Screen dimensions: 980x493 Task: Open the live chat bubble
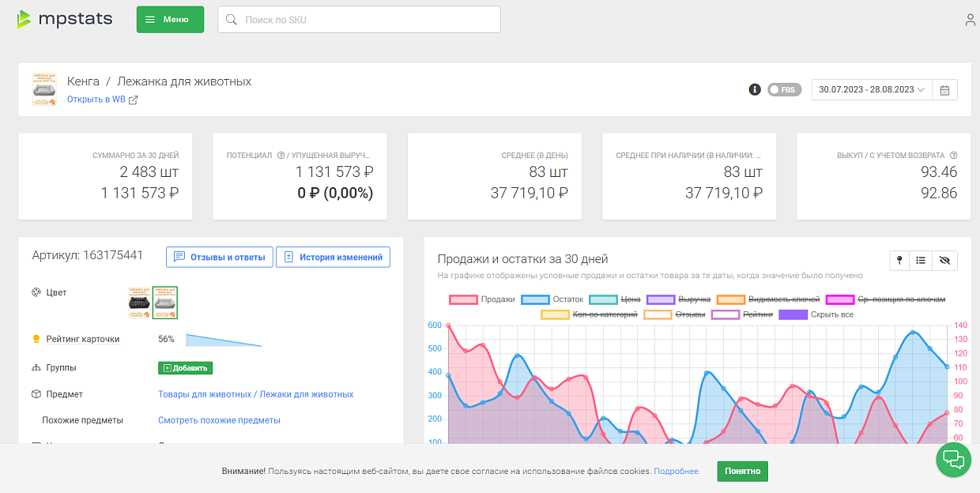point(953,459)
